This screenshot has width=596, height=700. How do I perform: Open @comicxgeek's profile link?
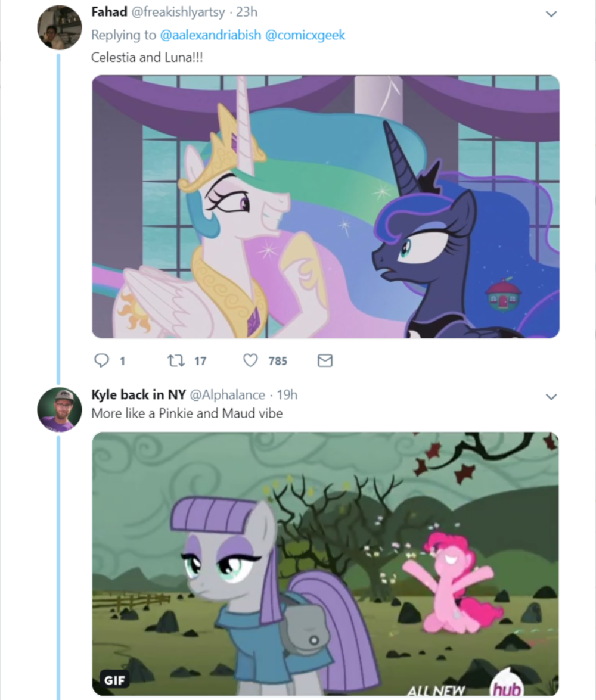pos(305,35)
